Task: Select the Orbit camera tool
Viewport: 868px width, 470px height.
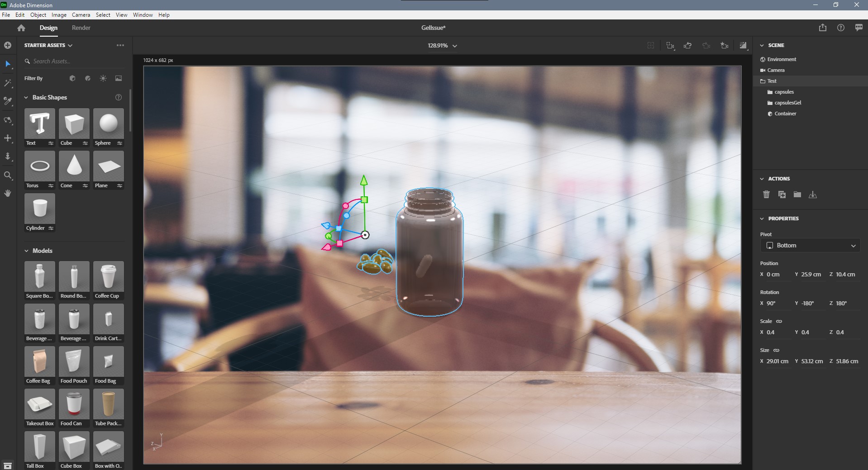Action: point(8,120)
